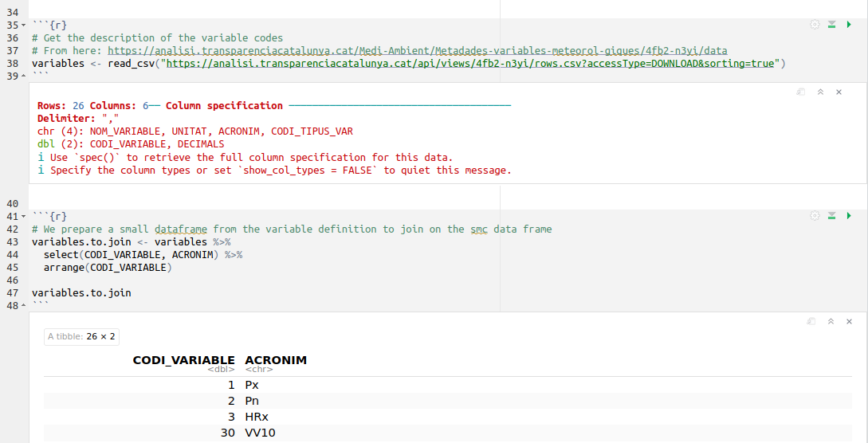868x443 pixels.
Task: Click the 'chr (4): NOM_VARIABLE' output line
Action: pos(194,131)
